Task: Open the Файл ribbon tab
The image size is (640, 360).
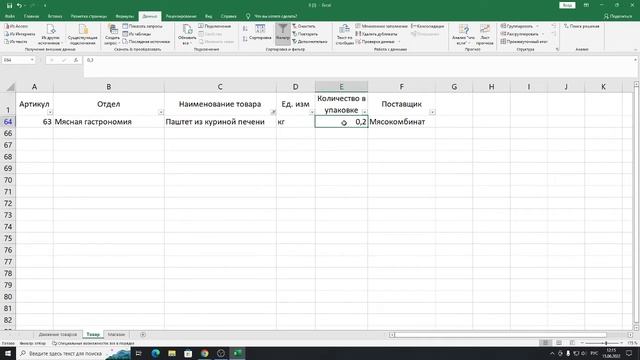Action: pos(10,16)
